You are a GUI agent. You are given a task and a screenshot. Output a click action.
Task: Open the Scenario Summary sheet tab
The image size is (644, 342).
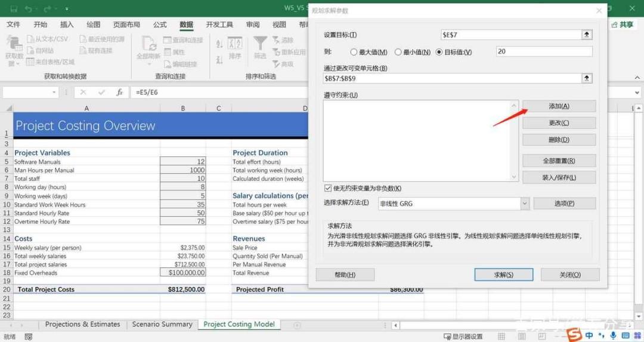click(x=162, y=324)
